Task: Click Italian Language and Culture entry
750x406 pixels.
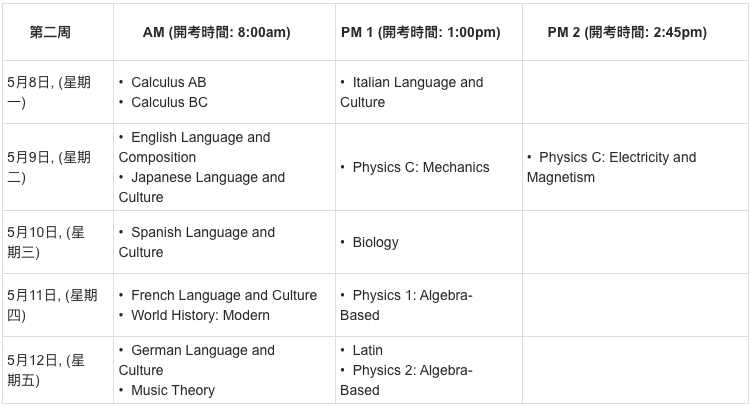Action: click(x=411, y=92)
